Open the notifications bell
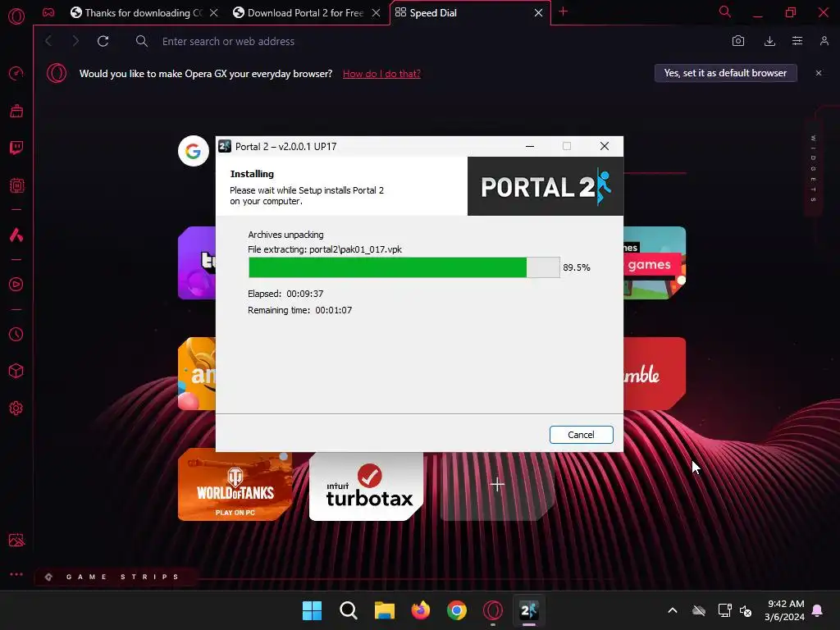840x630 pixels. coord(818,610)
